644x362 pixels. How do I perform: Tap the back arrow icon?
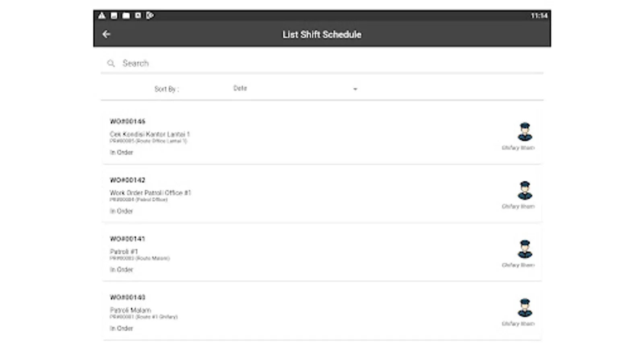(106, 35)
